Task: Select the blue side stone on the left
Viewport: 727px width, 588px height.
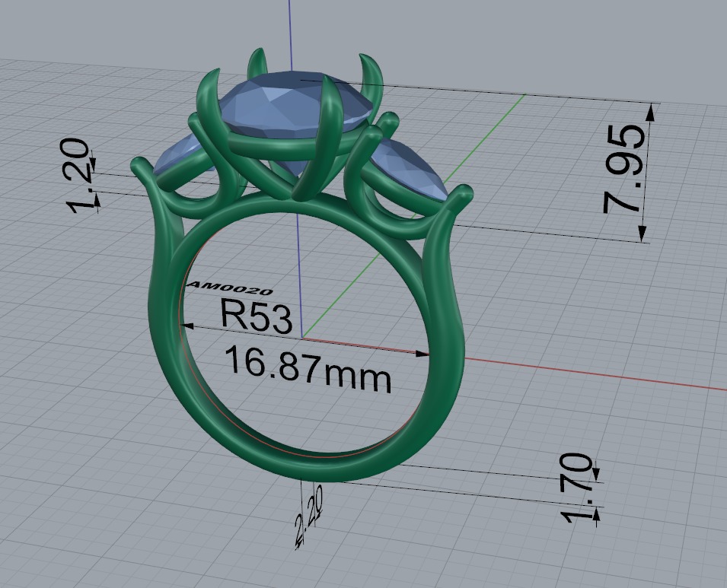Action: coord(181,155)
